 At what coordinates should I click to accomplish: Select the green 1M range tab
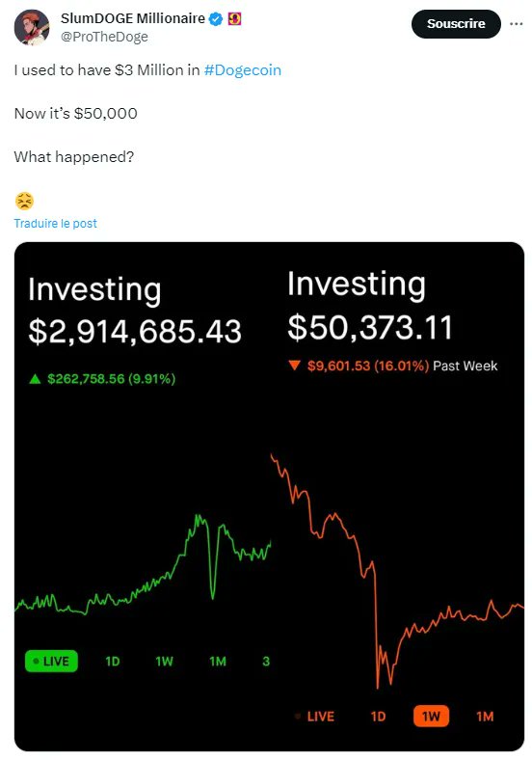coord(218,661)
